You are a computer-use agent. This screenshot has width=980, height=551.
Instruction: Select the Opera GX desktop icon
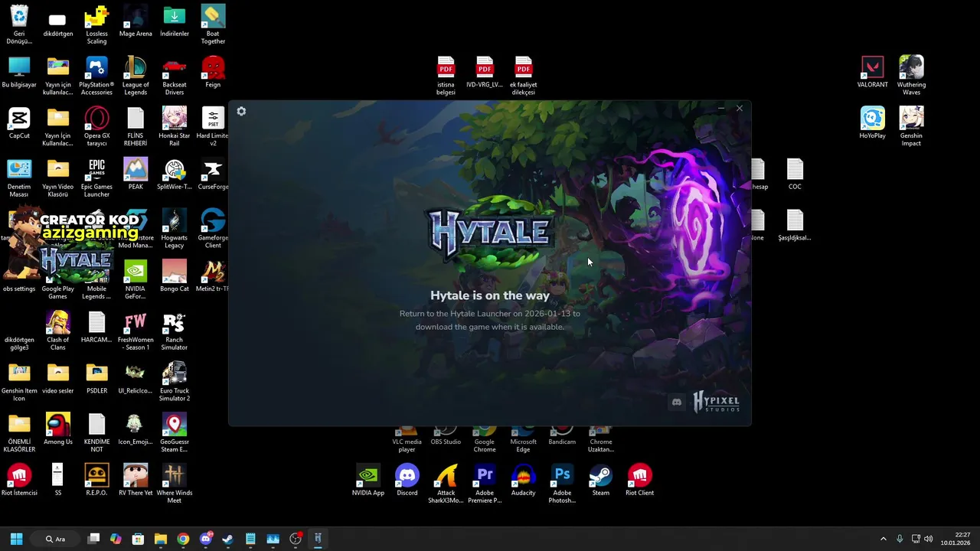(x=96, y=126)
